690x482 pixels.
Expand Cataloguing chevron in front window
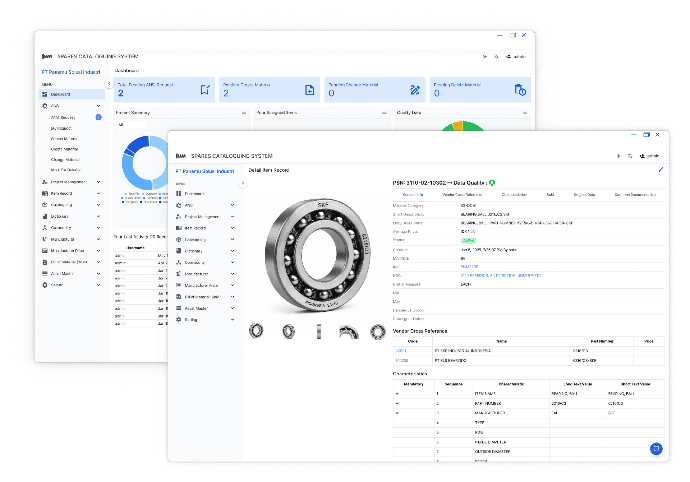[232, 239]
